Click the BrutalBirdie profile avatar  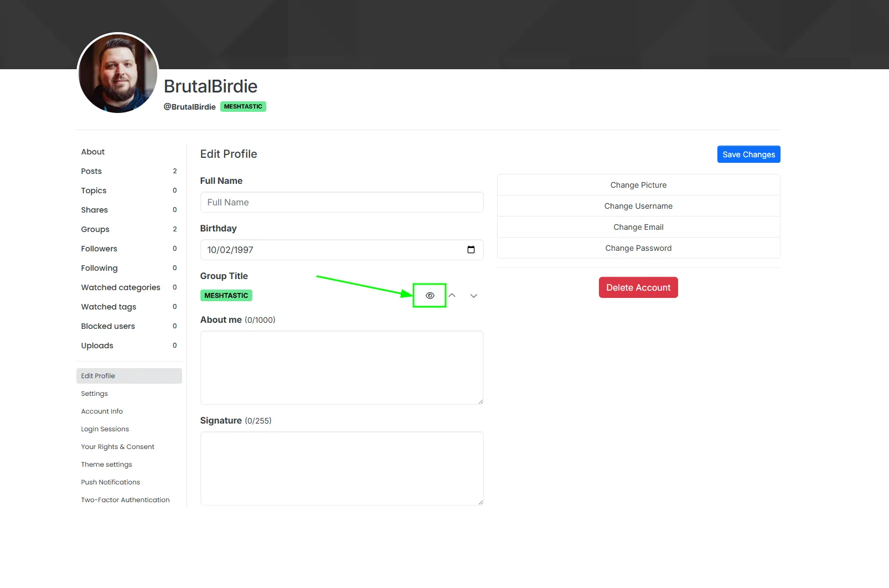coord(118,73)
